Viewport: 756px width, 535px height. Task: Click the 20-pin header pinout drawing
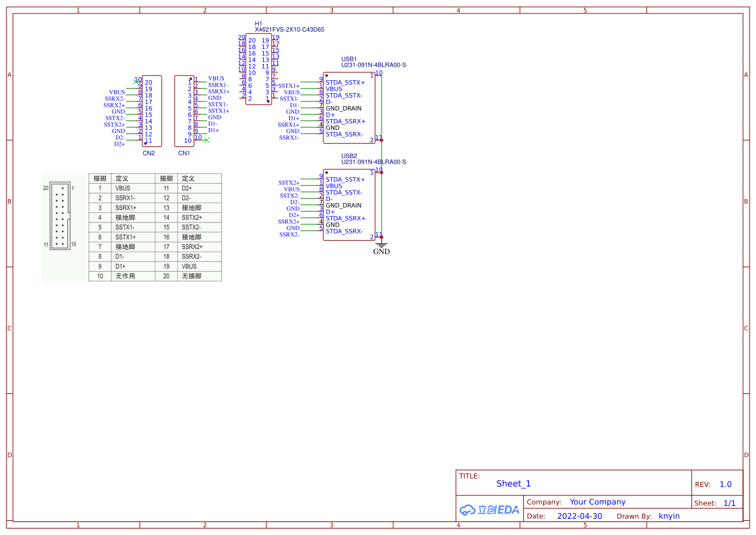60,215
